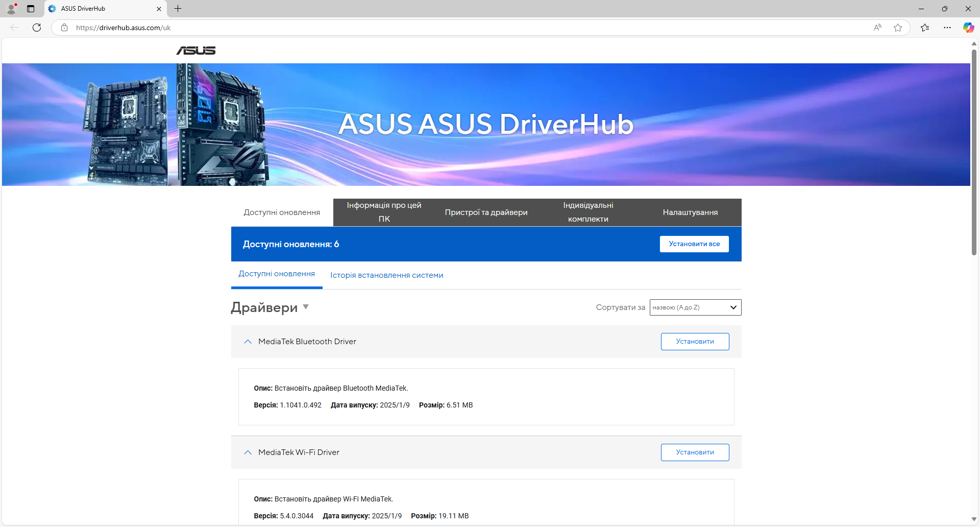Install the MediaTek Wi-Fi Driver

click(x=695, y=452)
